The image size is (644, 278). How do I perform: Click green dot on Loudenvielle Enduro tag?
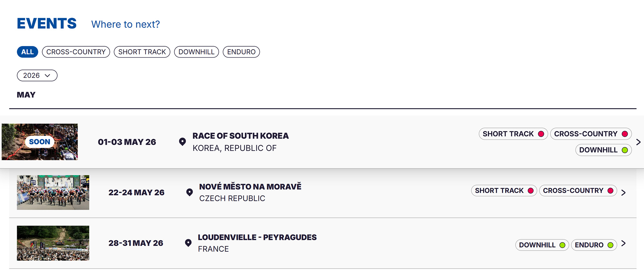click(x=610, y=245)
